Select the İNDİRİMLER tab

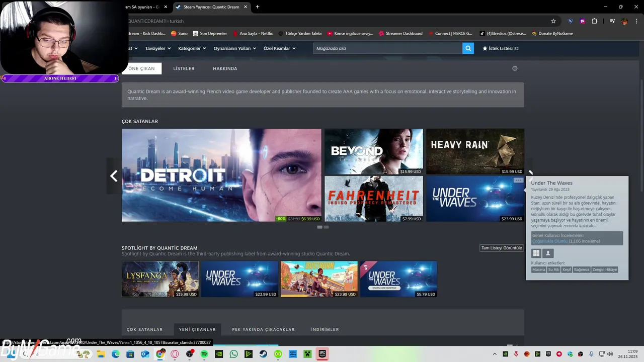coord(325,329)
